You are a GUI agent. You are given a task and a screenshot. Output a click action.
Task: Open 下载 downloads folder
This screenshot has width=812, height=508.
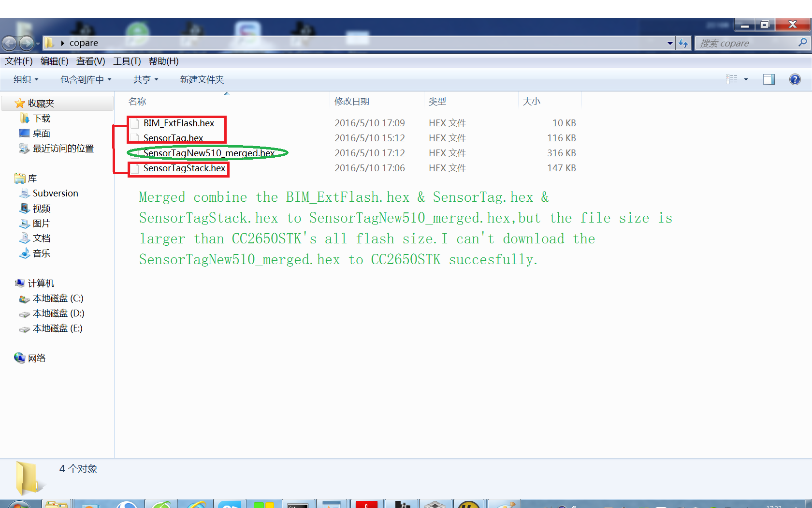(x=42, y=118)
